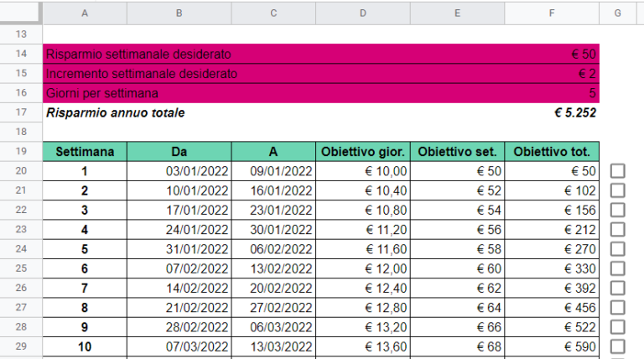This screenshot has width=644, height=359.
Task: Select the 'Obiettivo gior.' header cell
Action: 363,152
